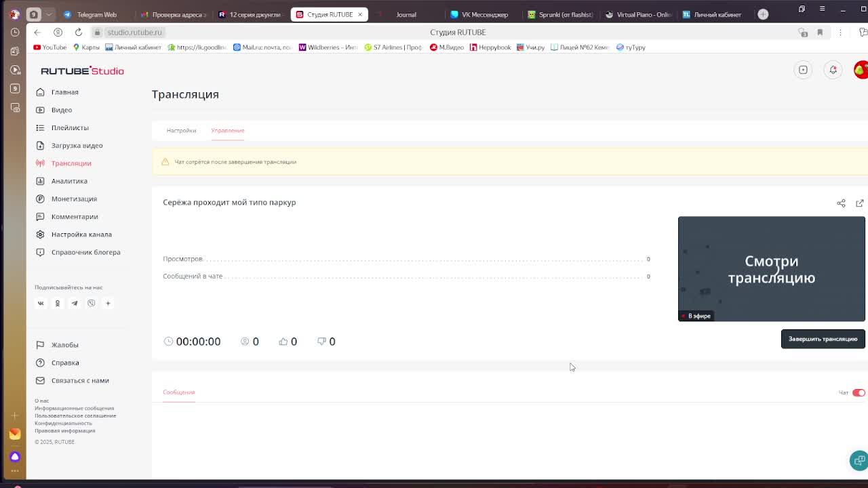Open the browser menu hamburger icon
This screenshot has width=868, height=488.
tap(822, 9)
